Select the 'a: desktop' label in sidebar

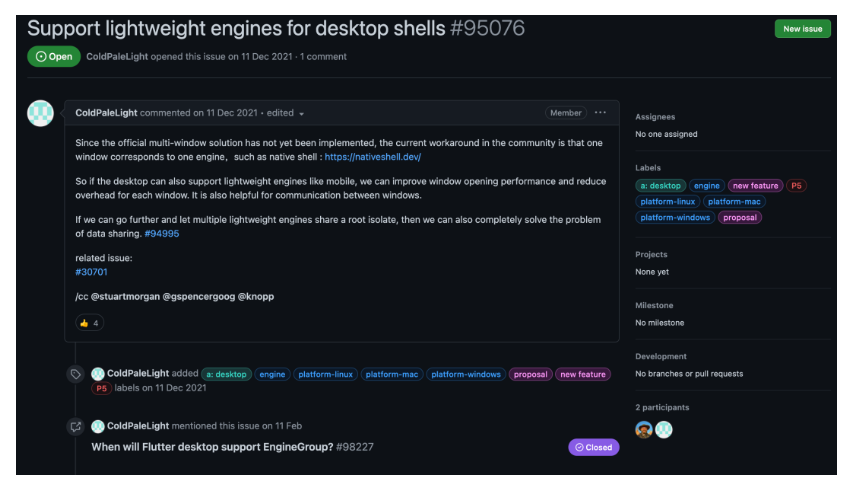[660, 186]
